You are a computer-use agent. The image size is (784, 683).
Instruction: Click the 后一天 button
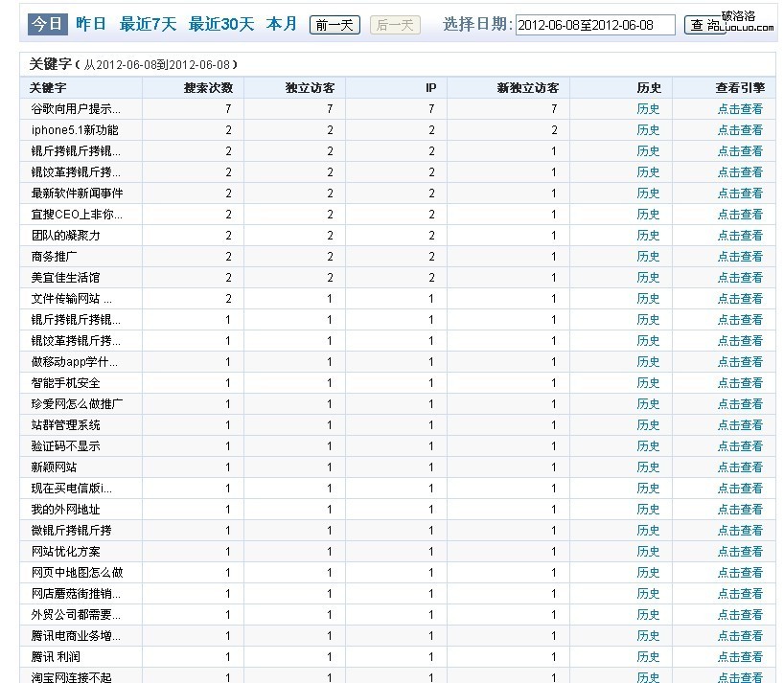395,25
